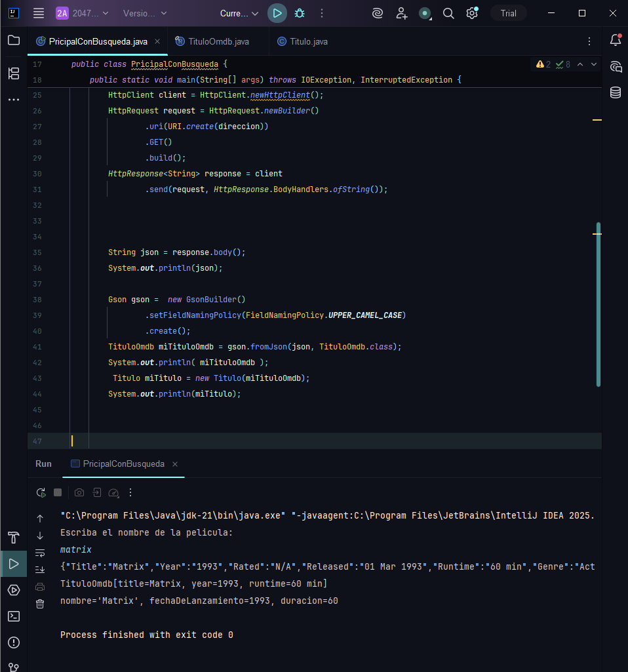Screen dimensions: 628x672
Task: Run the current file with play button
Action: coord(277,13)
